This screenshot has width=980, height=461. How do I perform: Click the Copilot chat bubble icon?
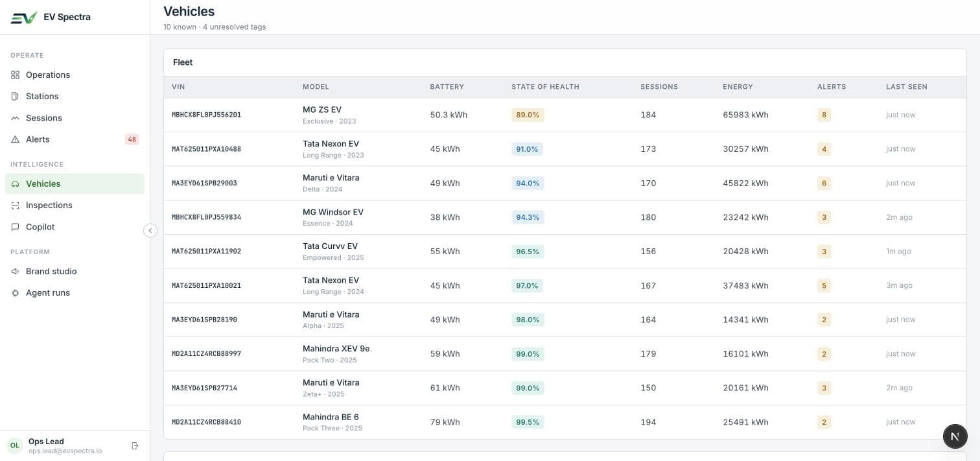16,227
